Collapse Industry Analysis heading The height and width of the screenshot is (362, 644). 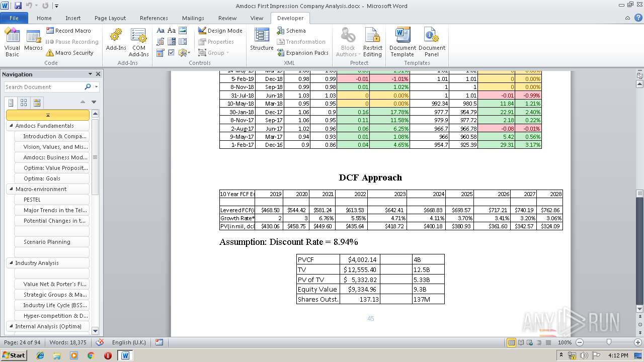pos(11,263)
